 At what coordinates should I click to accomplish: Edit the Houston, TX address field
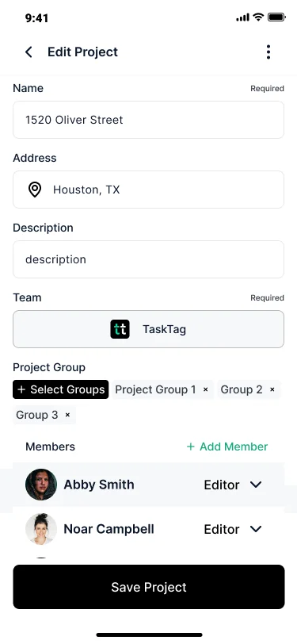coord(149,190)
